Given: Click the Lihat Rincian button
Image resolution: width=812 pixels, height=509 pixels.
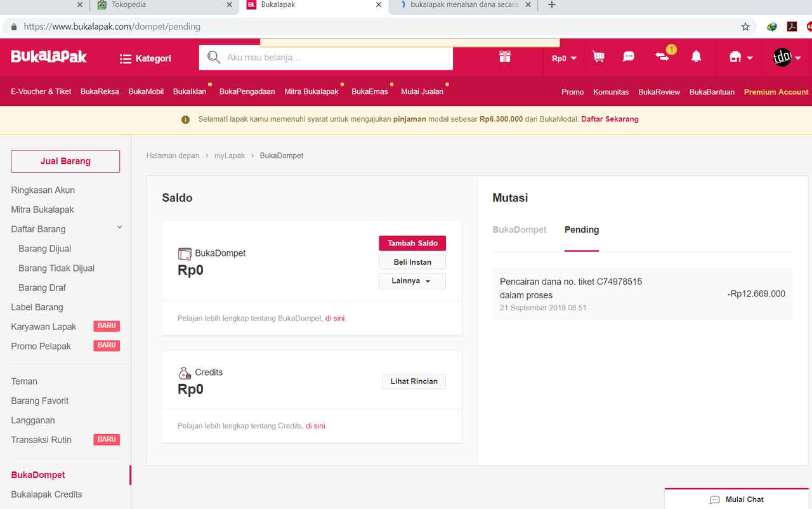Looking at the screenshot, I should tap(414, 381).
